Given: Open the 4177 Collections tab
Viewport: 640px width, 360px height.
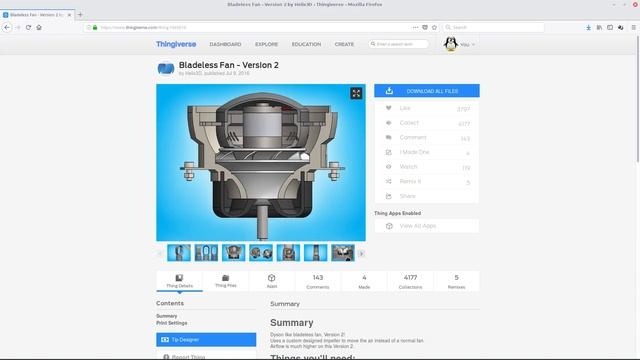Looking at the screenshot, I should [410, 281].
